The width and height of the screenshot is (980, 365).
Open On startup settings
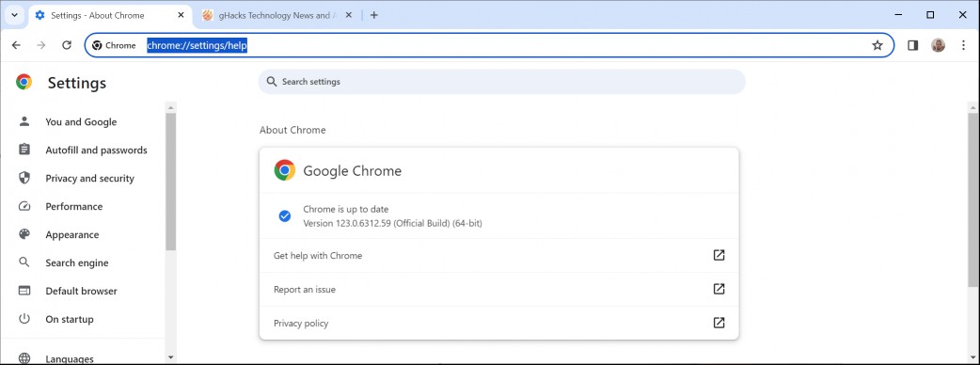(x=70, y=319)
